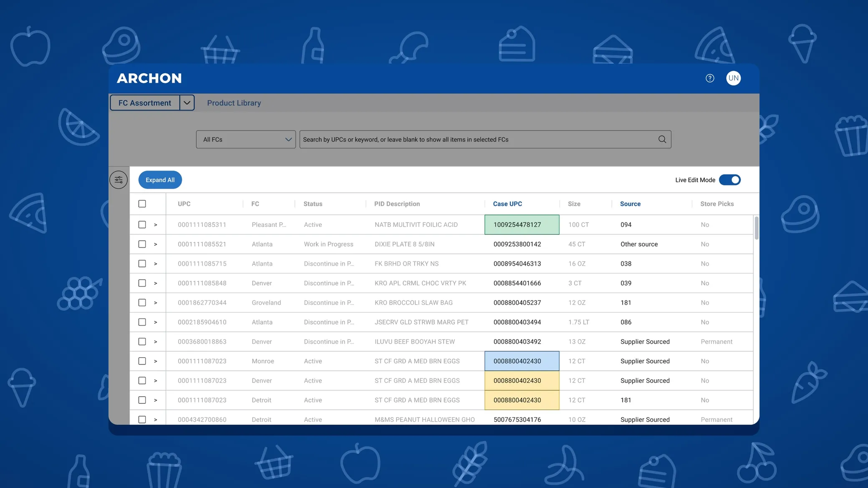Tick the ILUVU BEEF BOOYAH STEW row checkbox
Viewport: 868px width, 488px height.
[142, 342]
